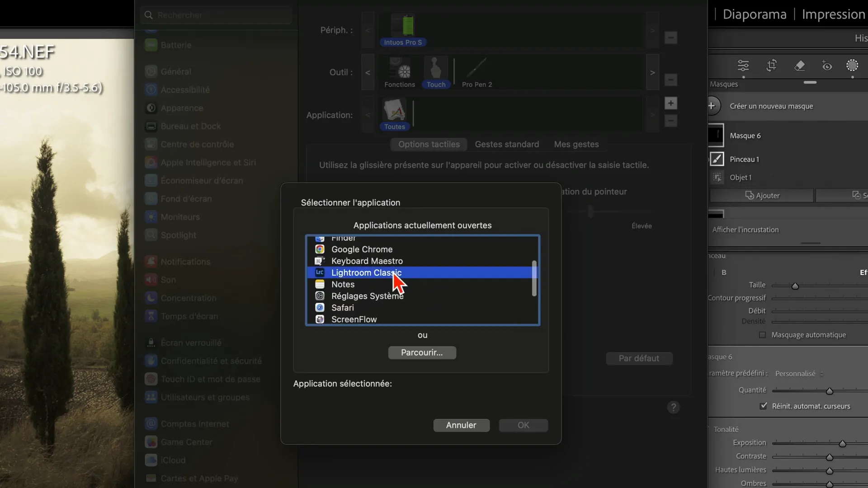Screen dimensions: 868x488
Task: Remove device with Périph. minus button
Action: coord(670,38)
